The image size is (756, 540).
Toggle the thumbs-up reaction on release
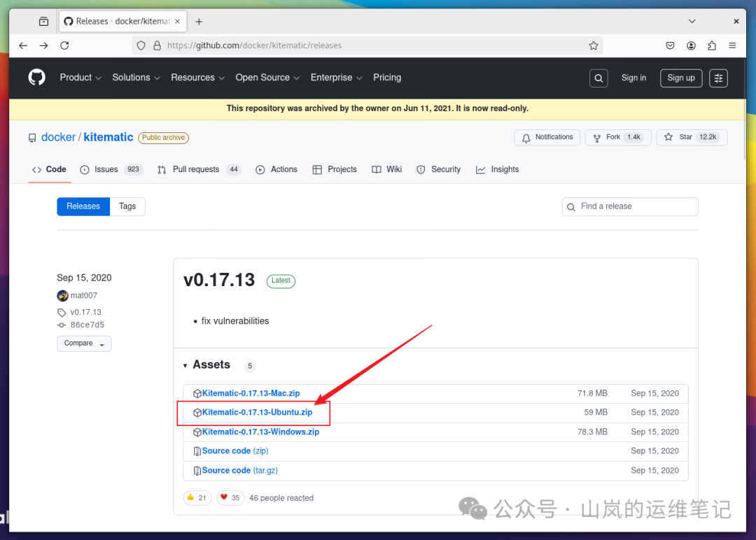pyautogui.click(x=197, y=497)
